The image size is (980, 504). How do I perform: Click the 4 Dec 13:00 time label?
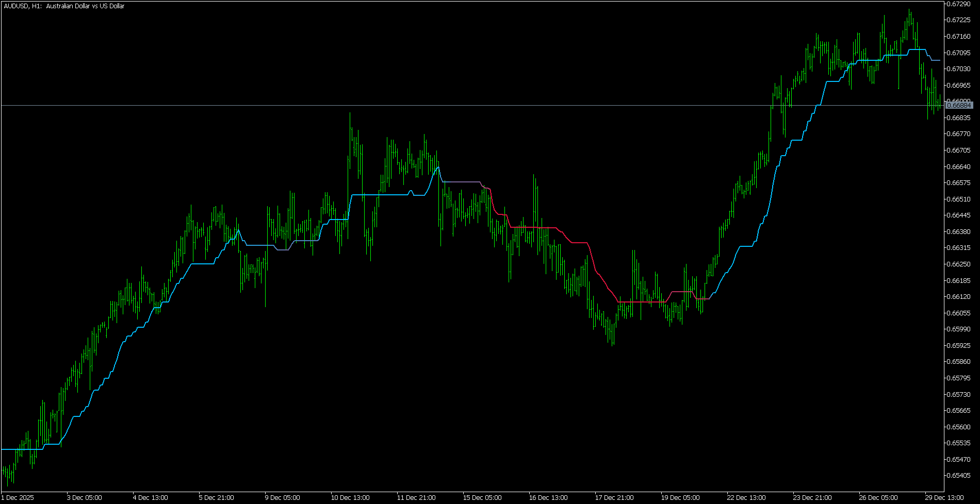click(x=151, y=498)
